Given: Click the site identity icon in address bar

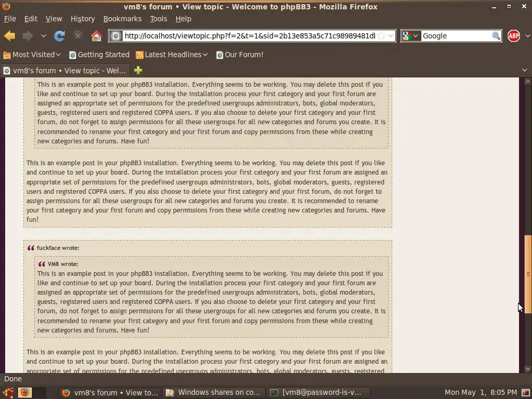Looking at the screenshot, I should 115,36.
